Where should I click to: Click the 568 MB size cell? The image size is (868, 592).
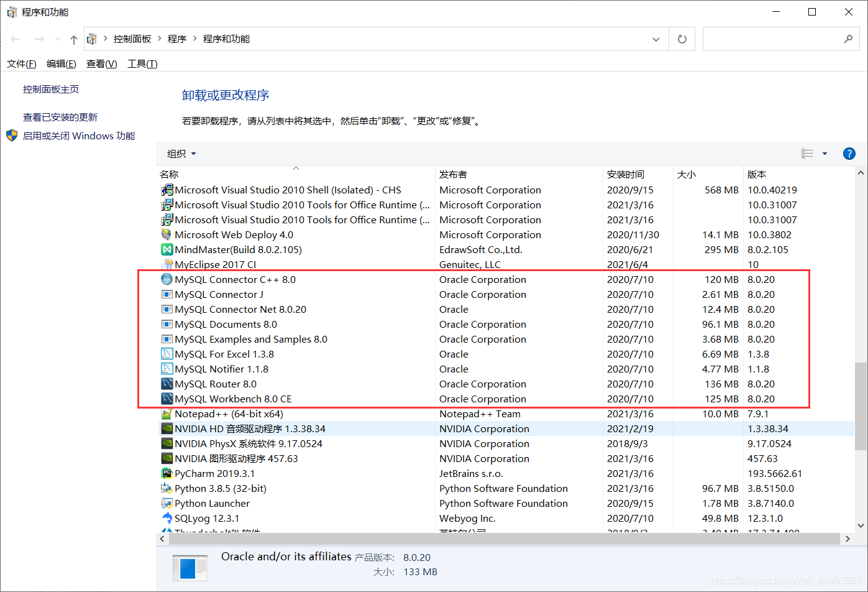(x=721, y=190)
